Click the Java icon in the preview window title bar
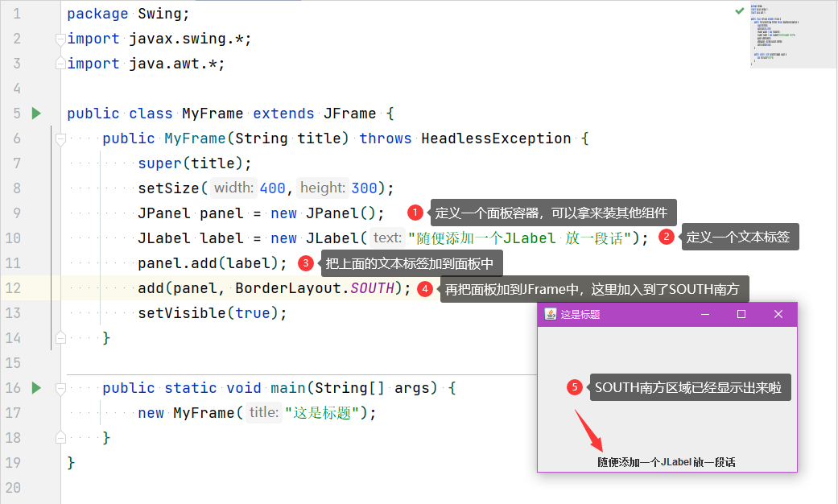The image size is (838, 504). coord(550,314)
